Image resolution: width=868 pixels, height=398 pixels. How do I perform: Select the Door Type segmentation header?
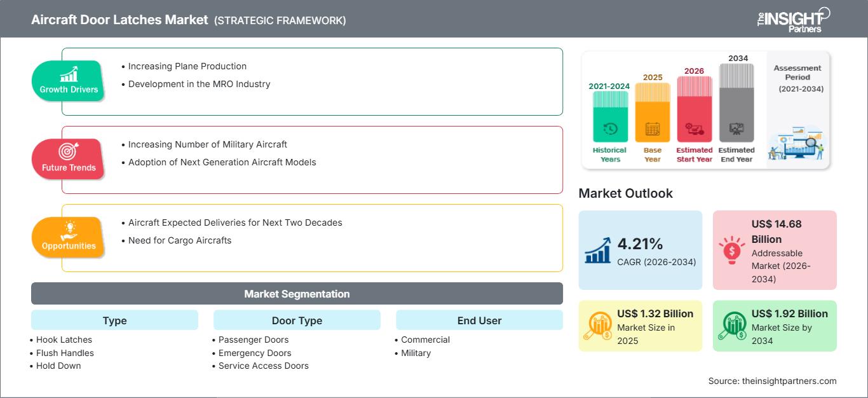pos(297,320)
